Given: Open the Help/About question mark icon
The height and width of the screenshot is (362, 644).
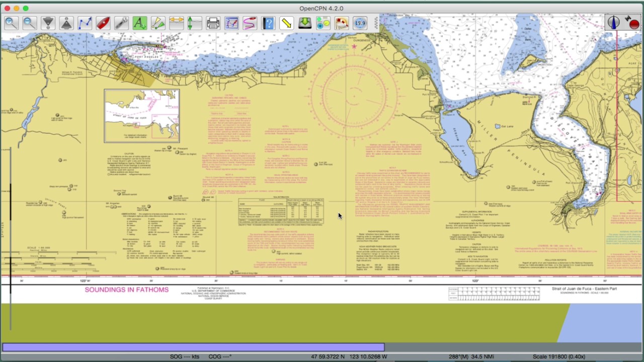Looking at the screenshot, I should tap(268, 23).
